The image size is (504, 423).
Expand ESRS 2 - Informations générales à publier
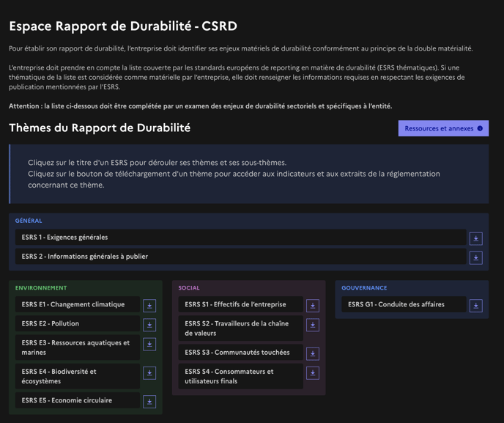(84, 257)
